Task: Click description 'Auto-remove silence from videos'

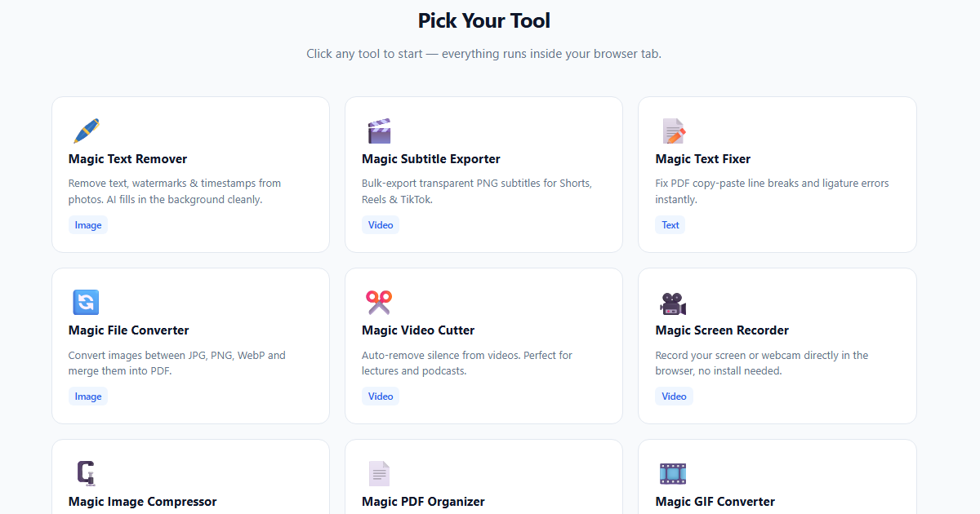Action: [x=467, y=363]
